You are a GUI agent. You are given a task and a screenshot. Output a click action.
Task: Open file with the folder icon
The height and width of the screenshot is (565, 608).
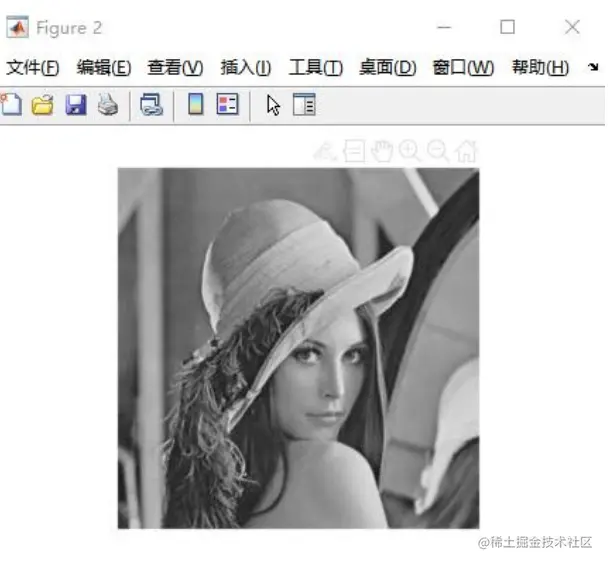pos(42,105)
